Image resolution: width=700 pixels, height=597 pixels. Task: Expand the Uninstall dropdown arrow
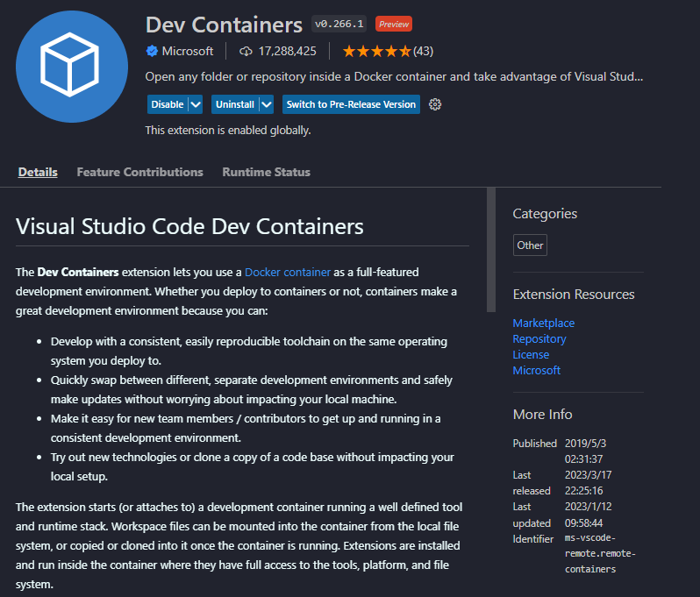click(x=267, y=104)
